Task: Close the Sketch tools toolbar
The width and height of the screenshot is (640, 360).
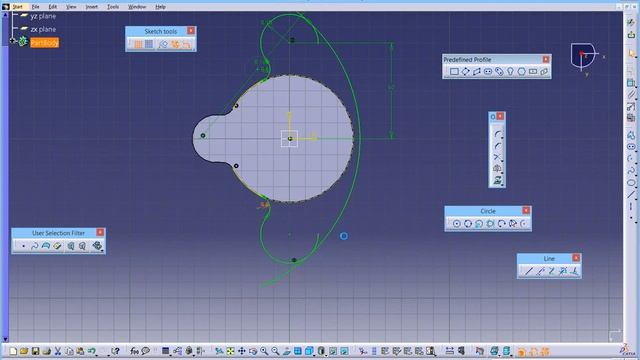Action: [x=191, y=31]
